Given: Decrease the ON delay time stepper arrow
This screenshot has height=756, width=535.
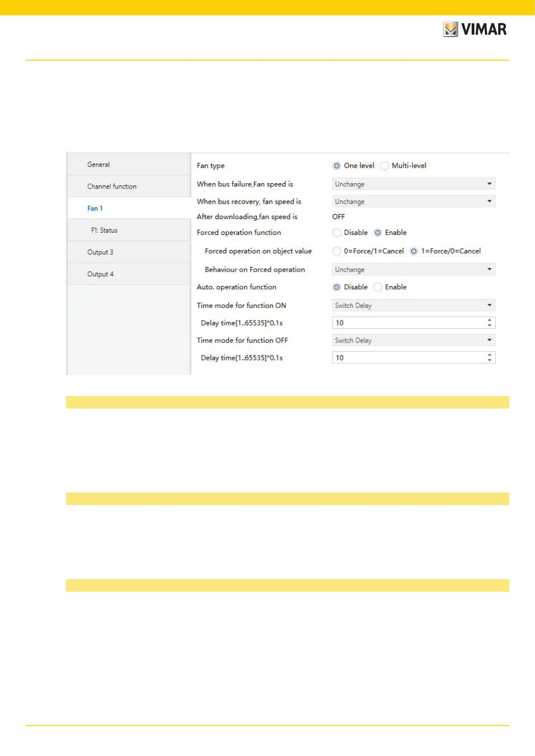Looking at the screenshot, I should pyautogui.click(x=489, y=325).
